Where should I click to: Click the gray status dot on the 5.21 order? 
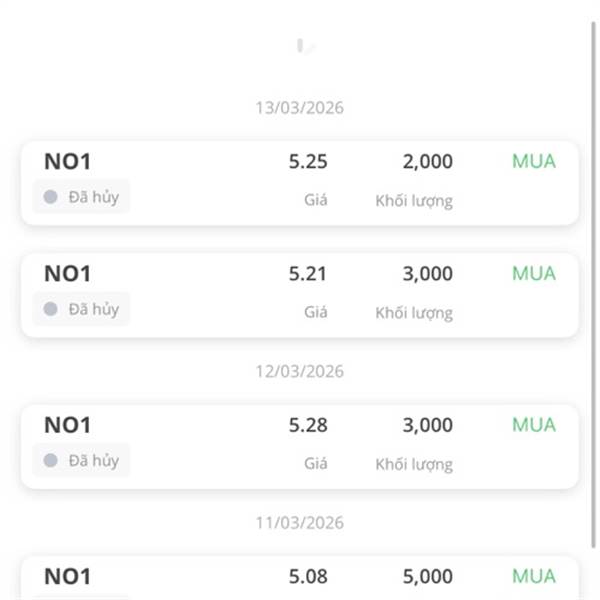(51, 309)
